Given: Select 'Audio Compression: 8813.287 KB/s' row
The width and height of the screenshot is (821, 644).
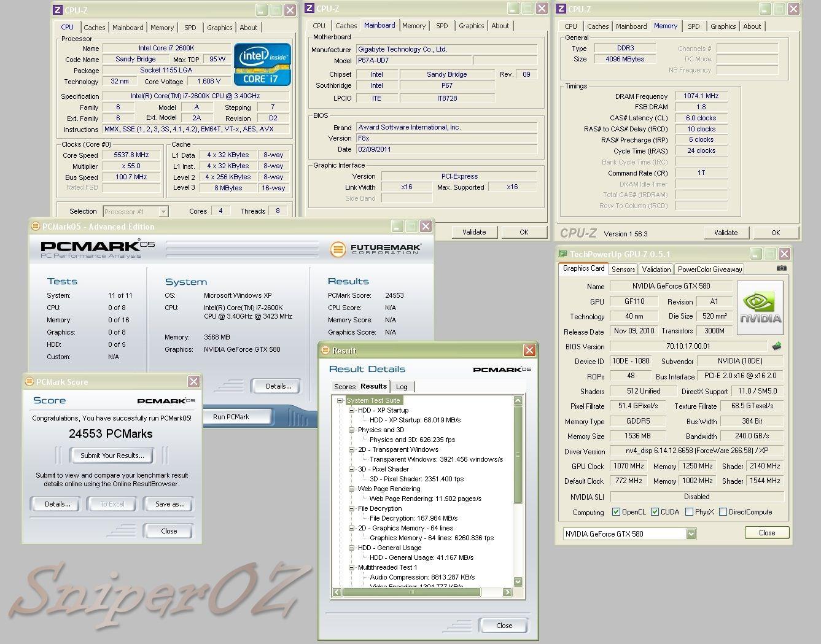Looking at the screenshot, I should (x=422, y=577).
